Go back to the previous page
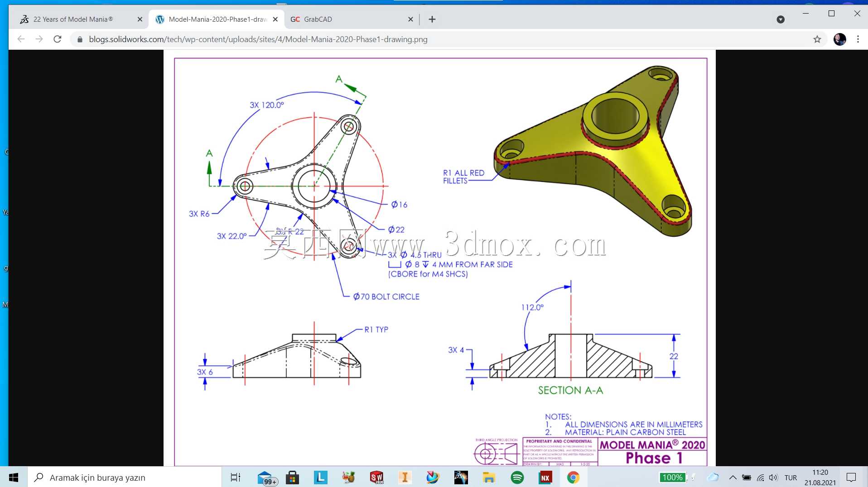Screen dimensions: 868x487 21,39
